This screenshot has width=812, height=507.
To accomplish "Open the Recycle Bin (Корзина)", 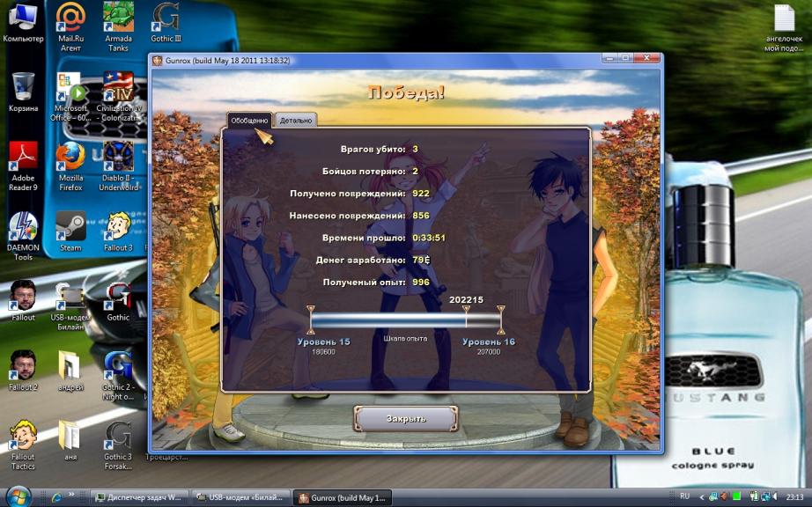I will coord(23,88).
